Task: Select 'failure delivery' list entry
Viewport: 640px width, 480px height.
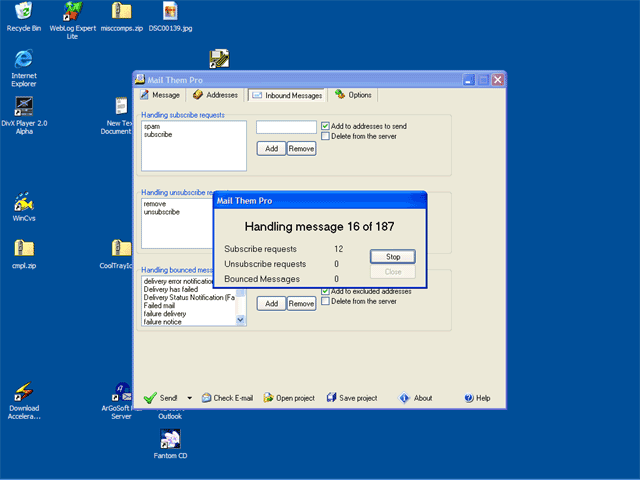Action: [165, 313]
